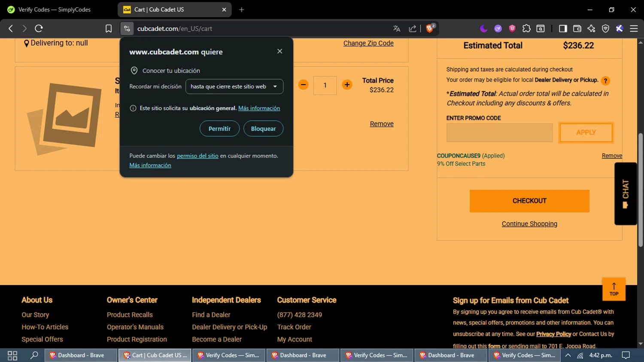Remove the item from the cart
Viewport: 644px width, 362px height.
(x=382, y=124)
